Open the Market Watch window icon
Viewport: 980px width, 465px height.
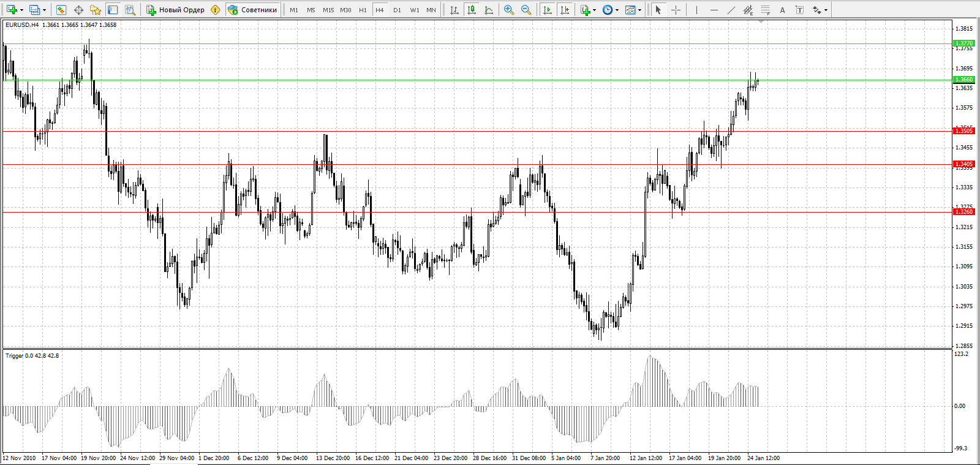click(x=61, y=10)
